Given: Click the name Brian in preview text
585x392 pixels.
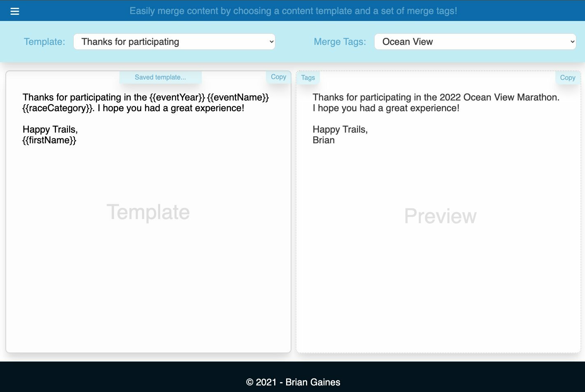Looking at the screenshot, I should [324, 140].
